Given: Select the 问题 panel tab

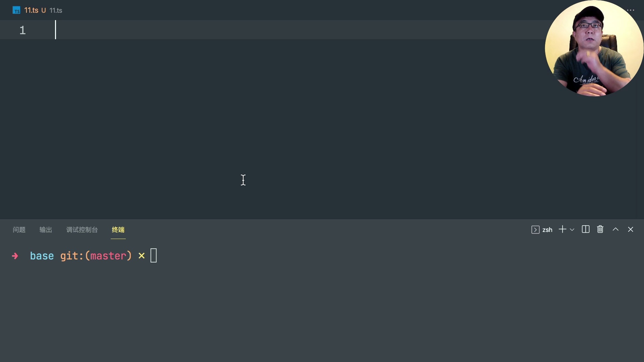Looking at the screenshot, I should pyautogui.click(x=19, y=230).
